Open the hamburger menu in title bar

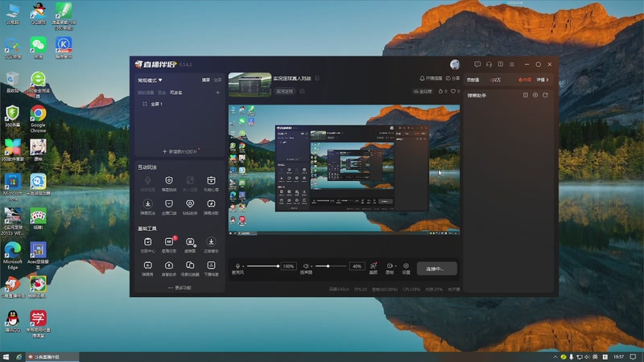click(x=512, y=64)
